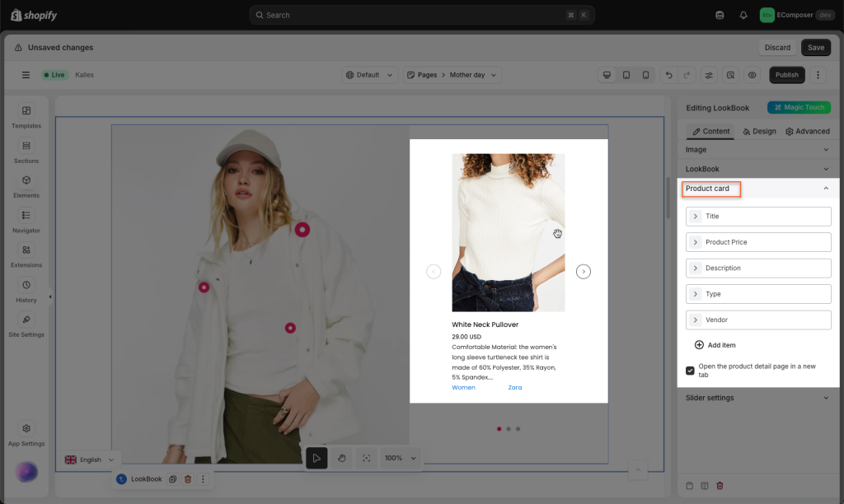Open the English language dropdown
The height and width of the screenshot is (504, 844).
tap(90, 460)
